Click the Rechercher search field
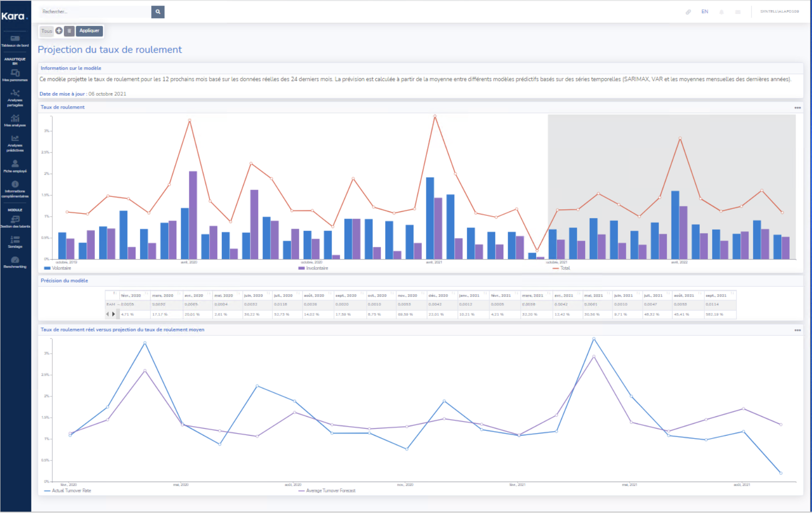This screenshot has height=513, width=812. tap(95, 11)
